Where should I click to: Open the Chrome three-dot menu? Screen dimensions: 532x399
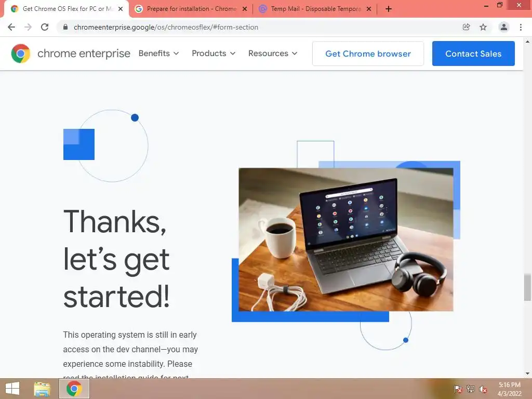tap(521, 27)
